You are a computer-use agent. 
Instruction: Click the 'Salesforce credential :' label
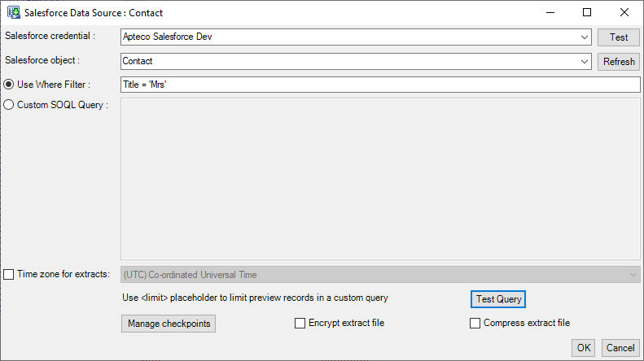[50, 36]
